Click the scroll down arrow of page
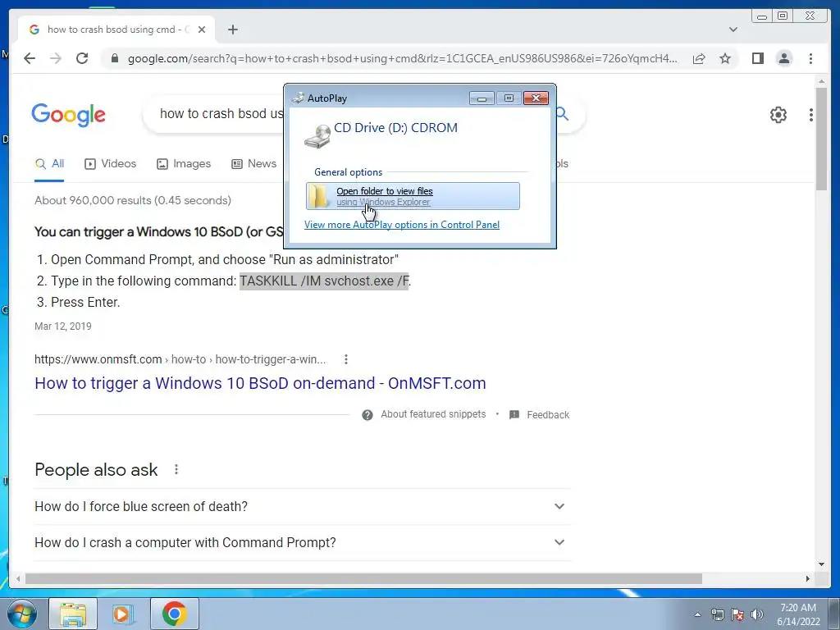The width and height of the screenshot is (840, 630). [821, 564]
